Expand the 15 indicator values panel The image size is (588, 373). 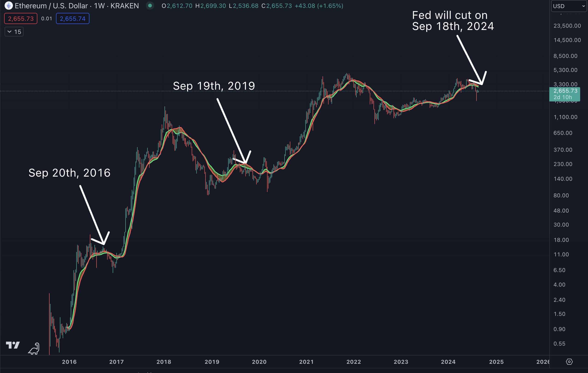coord(14,32)
